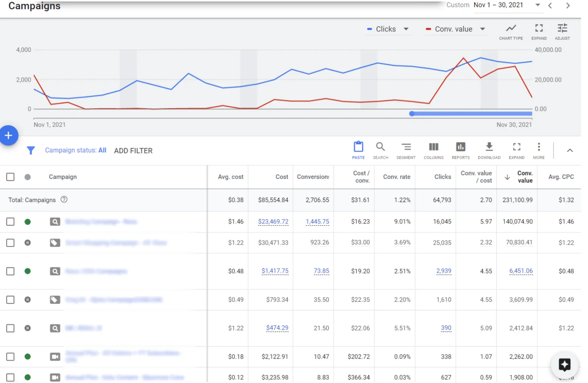The height and width of the screenshot is (383, 588).
Task: Expand the chart to full screen
Action: (539, 32)
